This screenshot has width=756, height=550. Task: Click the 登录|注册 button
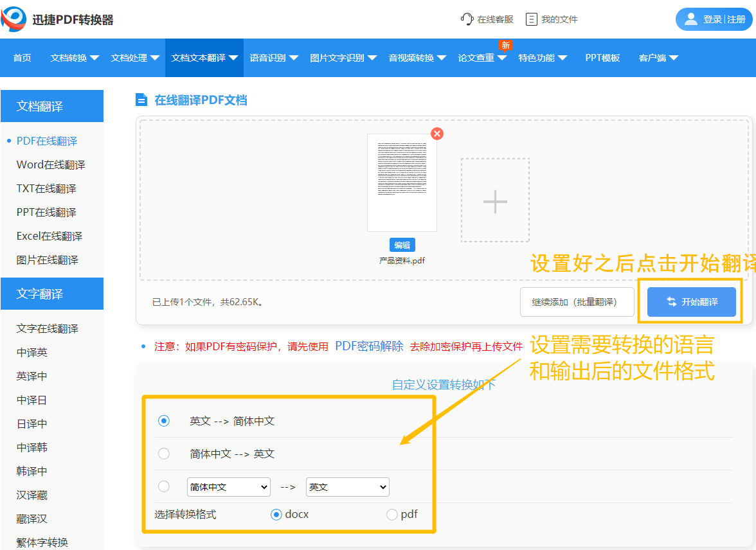tap(714, 19)
